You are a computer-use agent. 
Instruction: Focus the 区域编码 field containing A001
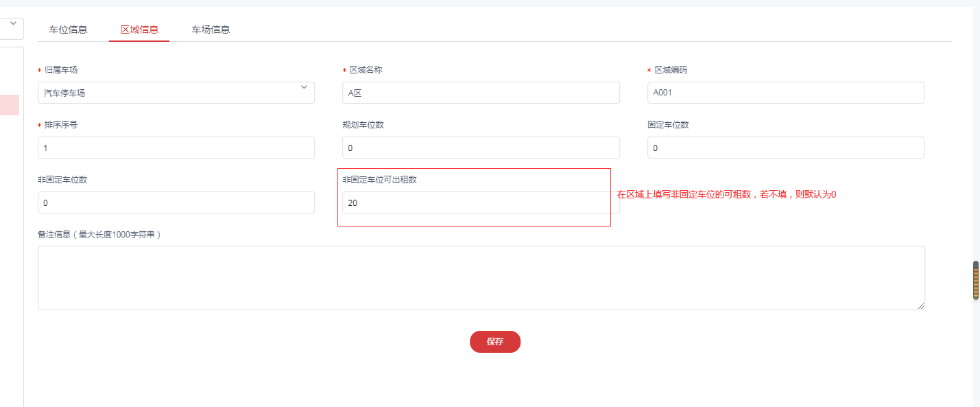[785, 93]
